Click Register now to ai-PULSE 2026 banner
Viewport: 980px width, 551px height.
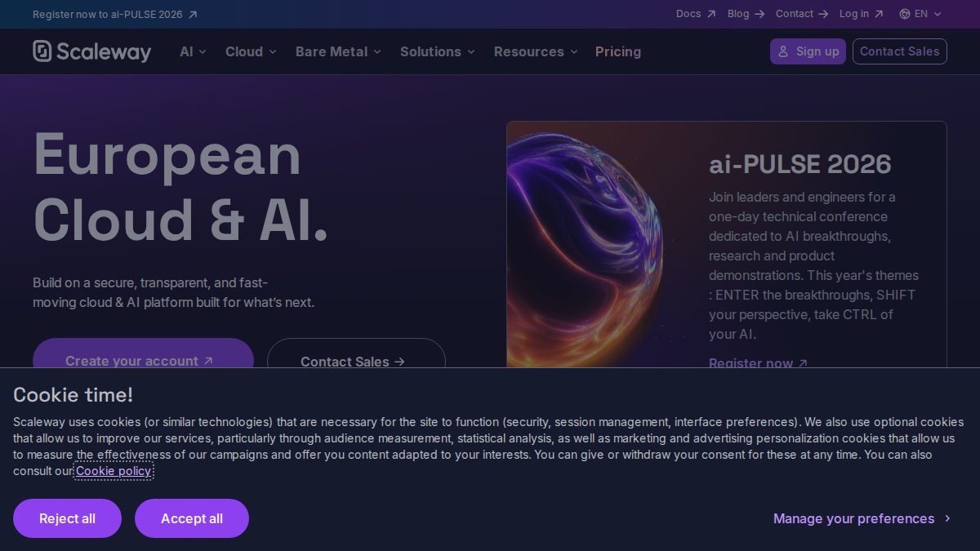point(114,15)
